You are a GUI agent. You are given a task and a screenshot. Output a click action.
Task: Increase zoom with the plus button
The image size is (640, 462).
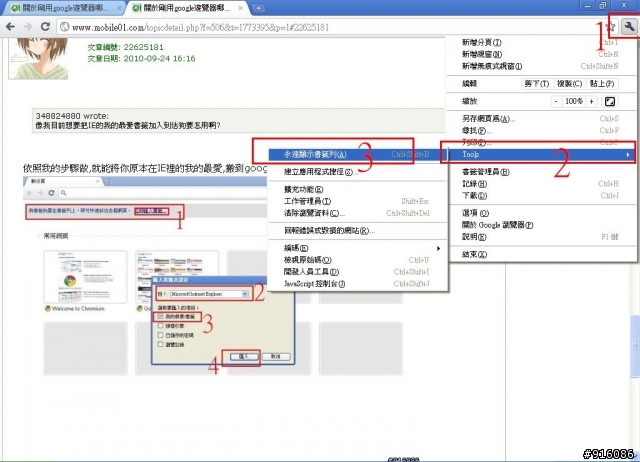click(x=591, y=101)
